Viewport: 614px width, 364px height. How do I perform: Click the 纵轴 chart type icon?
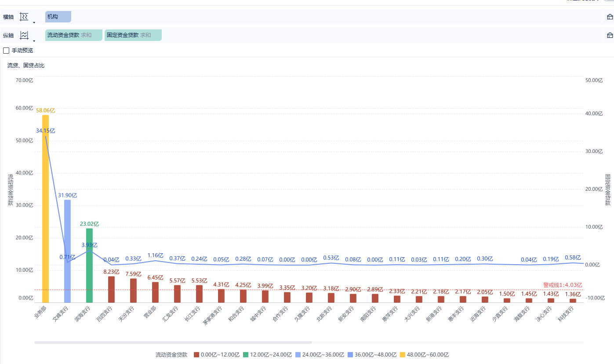[x=24, y=36]
